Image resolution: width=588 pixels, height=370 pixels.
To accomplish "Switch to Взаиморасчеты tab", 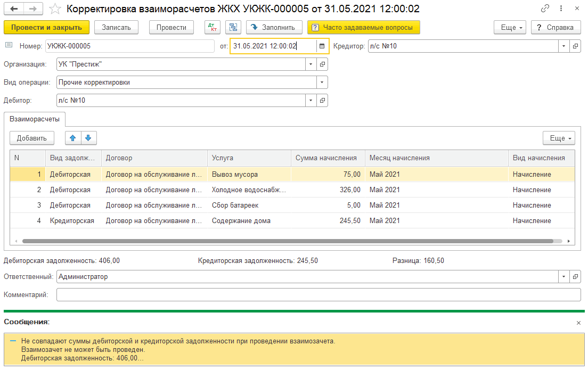I will (x=35, y=118).
